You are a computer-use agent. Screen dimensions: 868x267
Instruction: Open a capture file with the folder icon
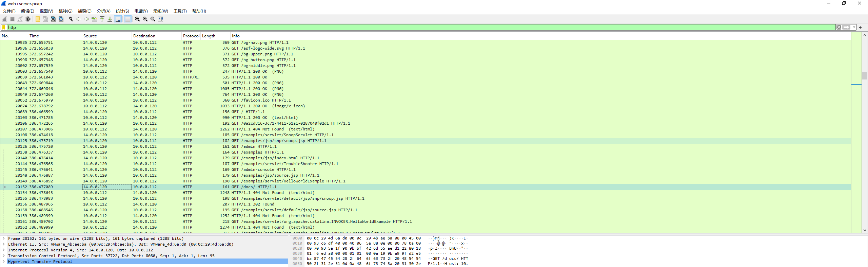[x=38, y=19]
